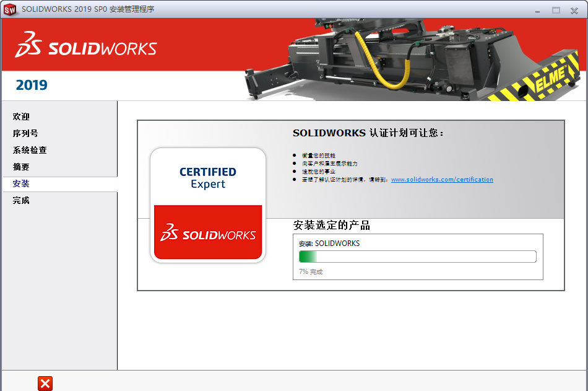The height and width of the screenshot is (391, 588).
Task: Maximize the installation manager window
Action: coord(556,11)
